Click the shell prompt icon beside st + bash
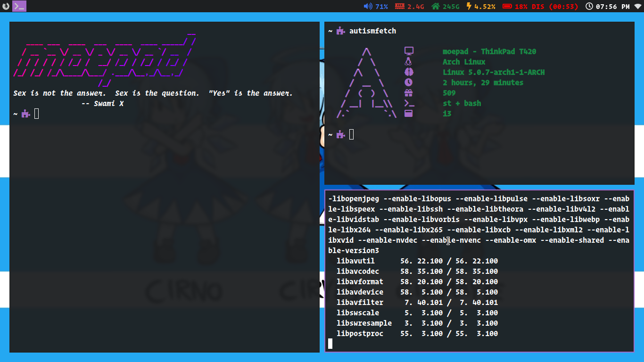This screenshot has width=644, height=362. 408,103
